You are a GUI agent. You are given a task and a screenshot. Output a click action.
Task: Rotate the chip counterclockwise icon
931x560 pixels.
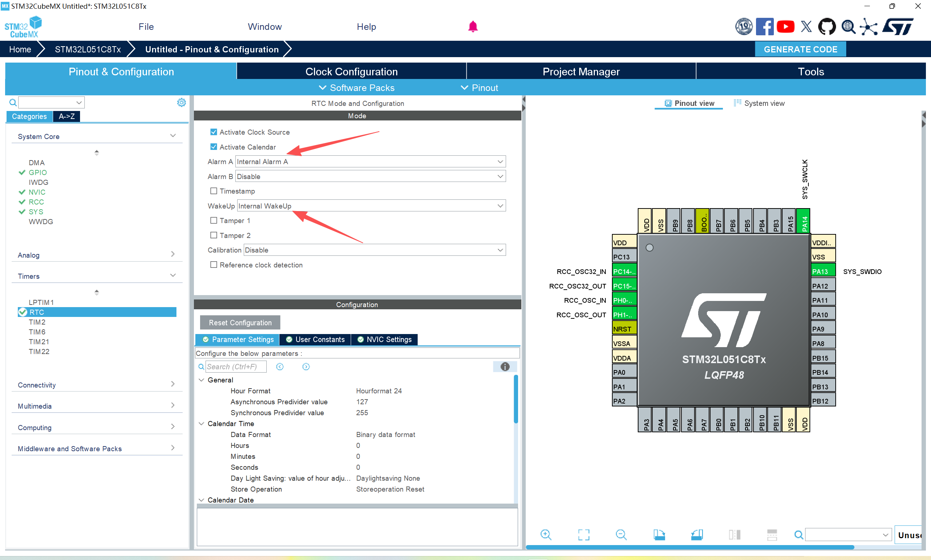click(697, 534)
